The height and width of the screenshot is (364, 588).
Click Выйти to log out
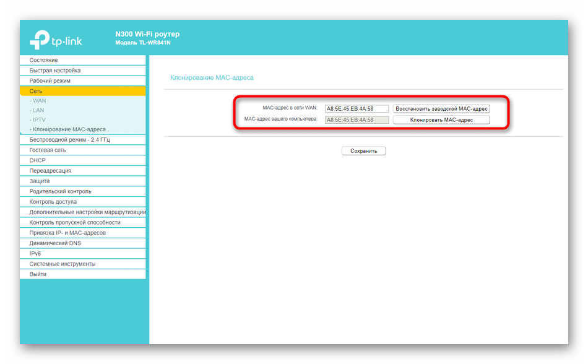click(82, 274)
